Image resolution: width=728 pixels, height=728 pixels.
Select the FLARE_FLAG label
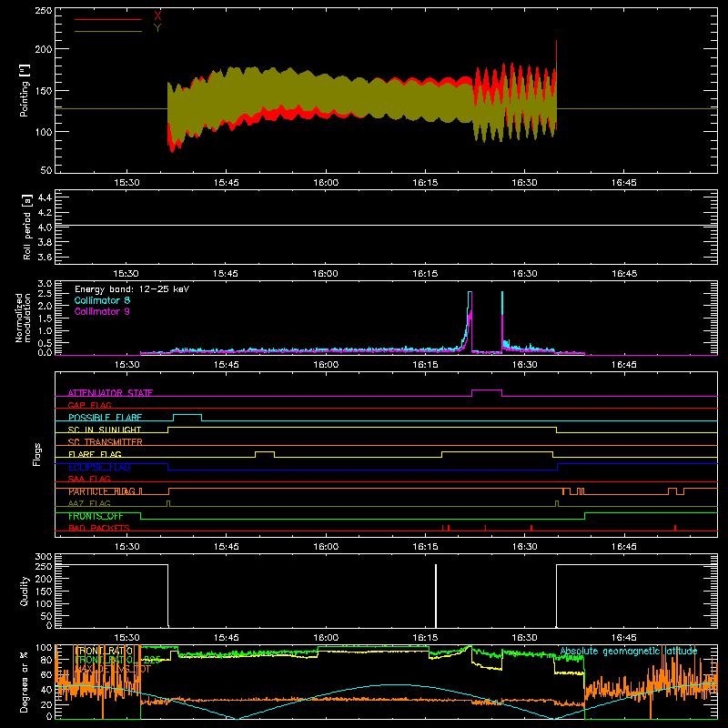click(95, 454)
